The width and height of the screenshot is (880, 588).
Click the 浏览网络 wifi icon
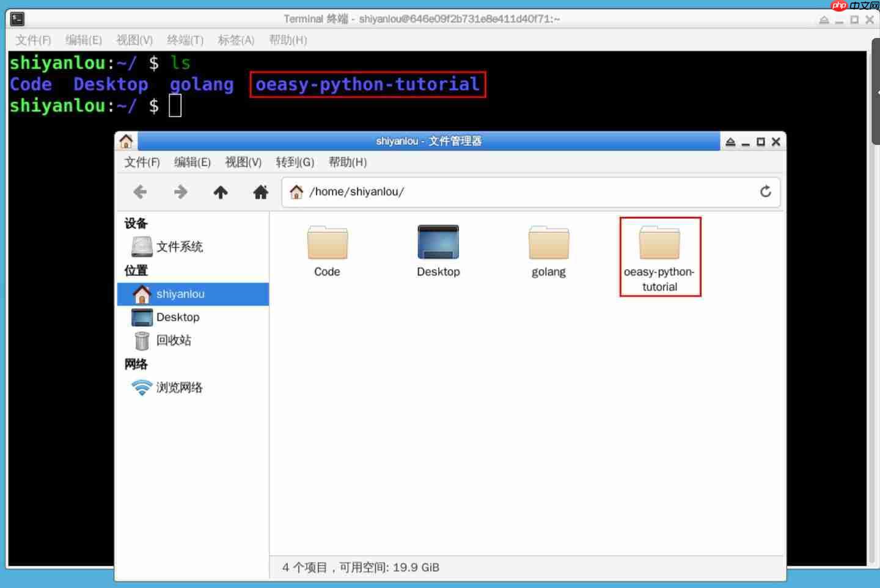(x=142, y=387)
